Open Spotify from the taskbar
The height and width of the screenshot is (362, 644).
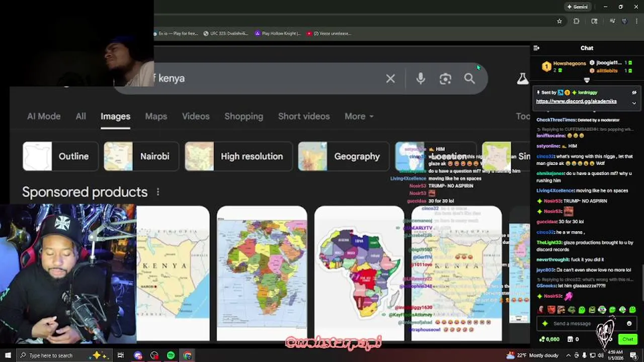pyautogui.click(x=171, y=355)
